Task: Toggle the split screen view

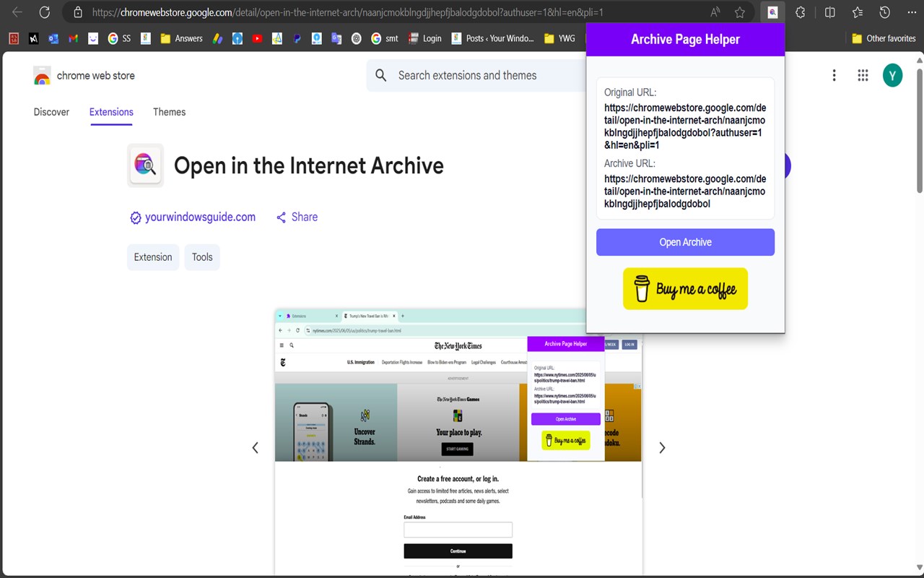Action: coord(830,12)
